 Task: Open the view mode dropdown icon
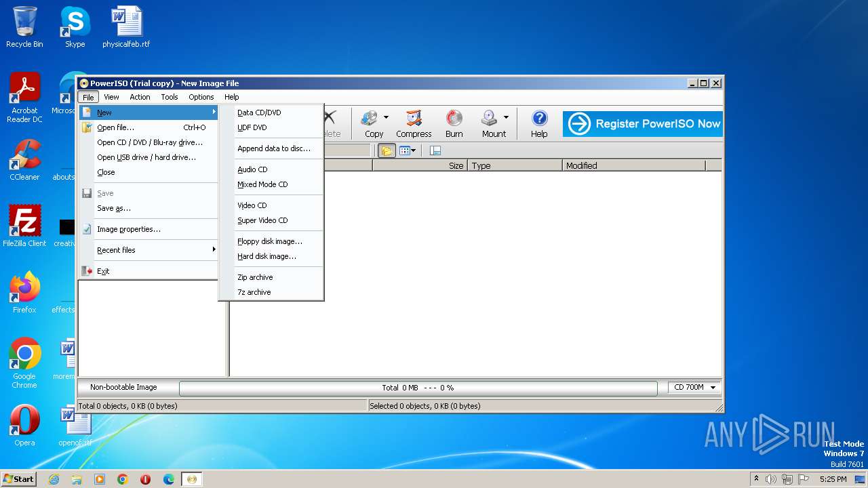(x=407, y=150)
